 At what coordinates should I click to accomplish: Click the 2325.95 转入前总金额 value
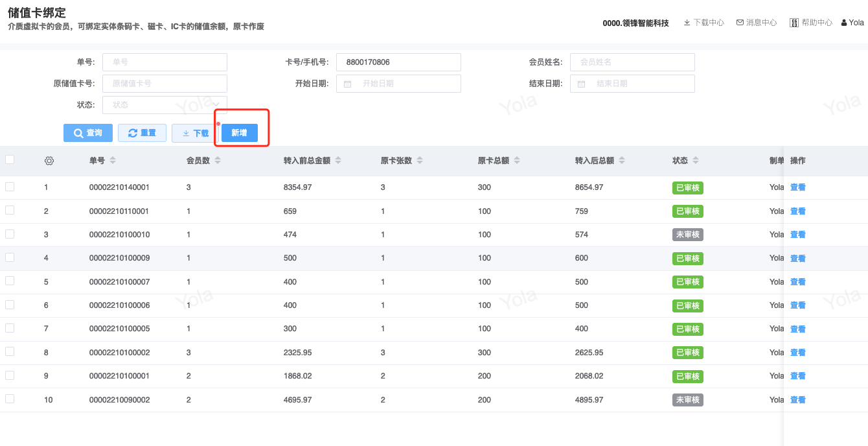pos(298,353)
